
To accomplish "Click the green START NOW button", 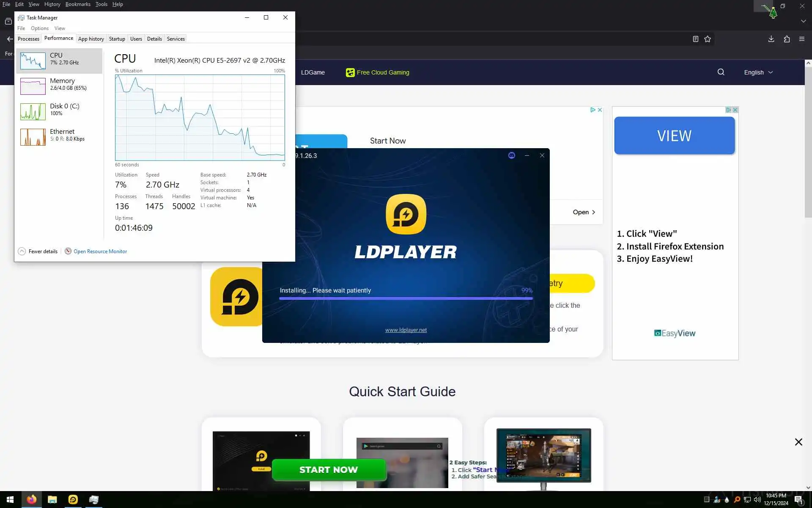I will [x=329, y=469].
